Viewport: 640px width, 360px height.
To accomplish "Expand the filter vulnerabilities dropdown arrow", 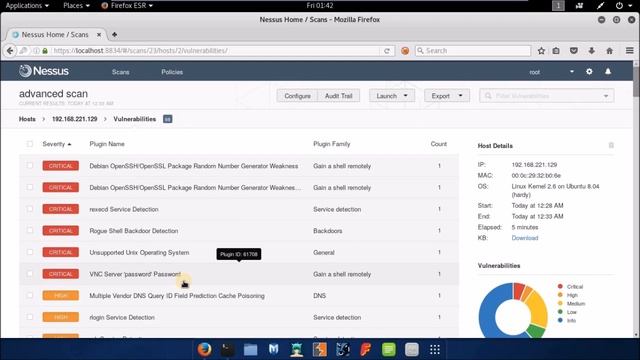I will (606, 96).
